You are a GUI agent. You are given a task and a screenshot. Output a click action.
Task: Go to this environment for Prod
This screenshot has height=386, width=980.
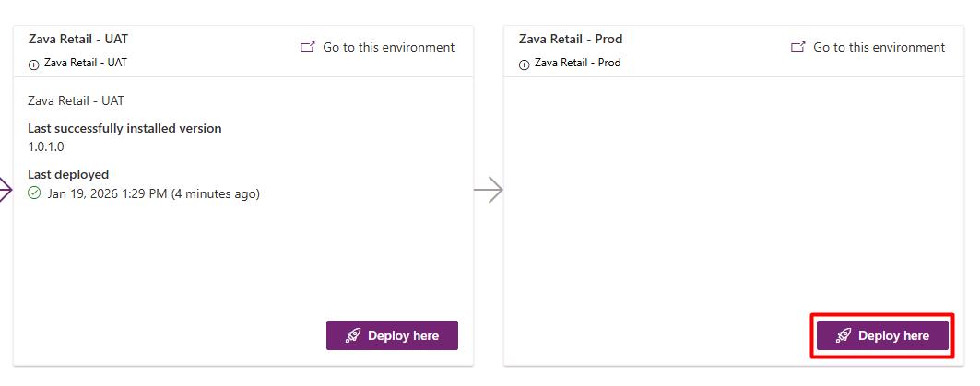point(879,48)
